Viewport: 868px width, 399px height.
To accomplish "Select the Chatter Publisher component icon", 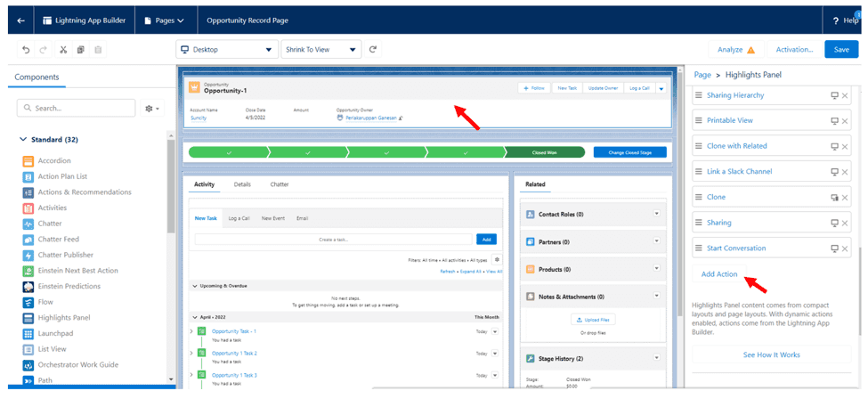I will [28, 256].
